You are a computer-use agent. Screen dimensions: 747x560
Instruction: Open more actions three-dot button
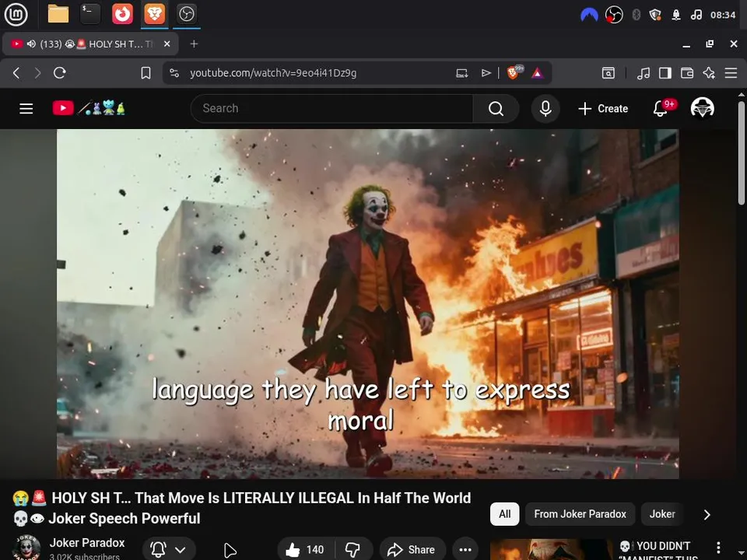465,550
